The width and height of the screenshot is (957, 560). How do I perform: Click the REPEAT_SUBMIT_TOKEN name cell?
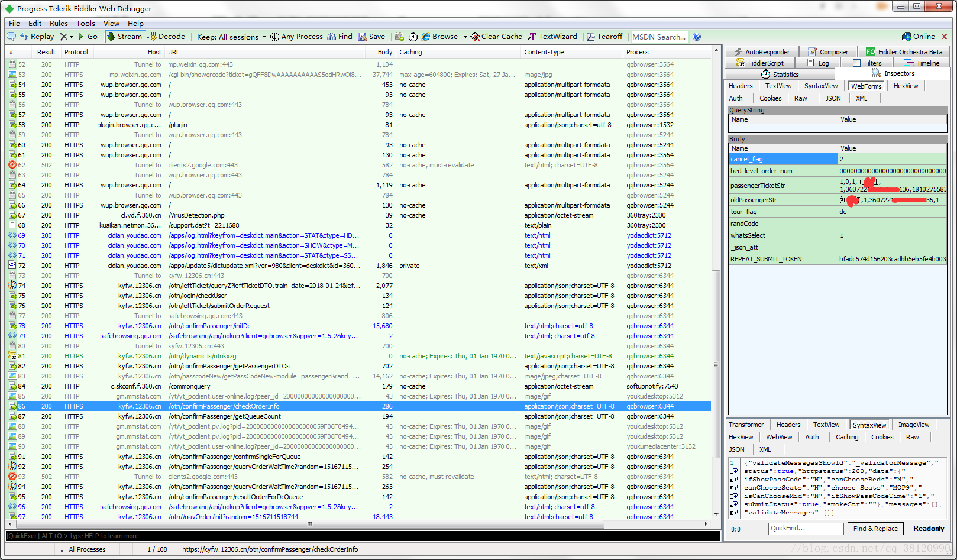coord(783,259)
